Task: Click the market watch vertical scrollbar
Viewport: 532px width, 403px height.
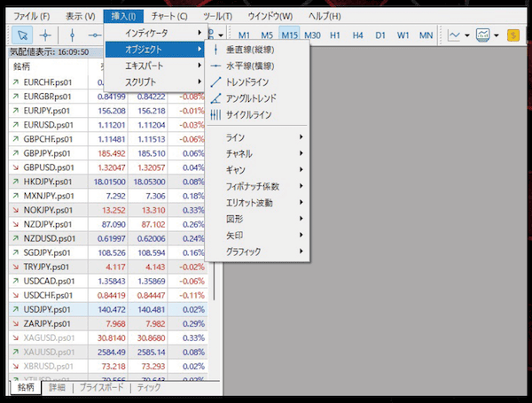Action: tap(214, 282)
